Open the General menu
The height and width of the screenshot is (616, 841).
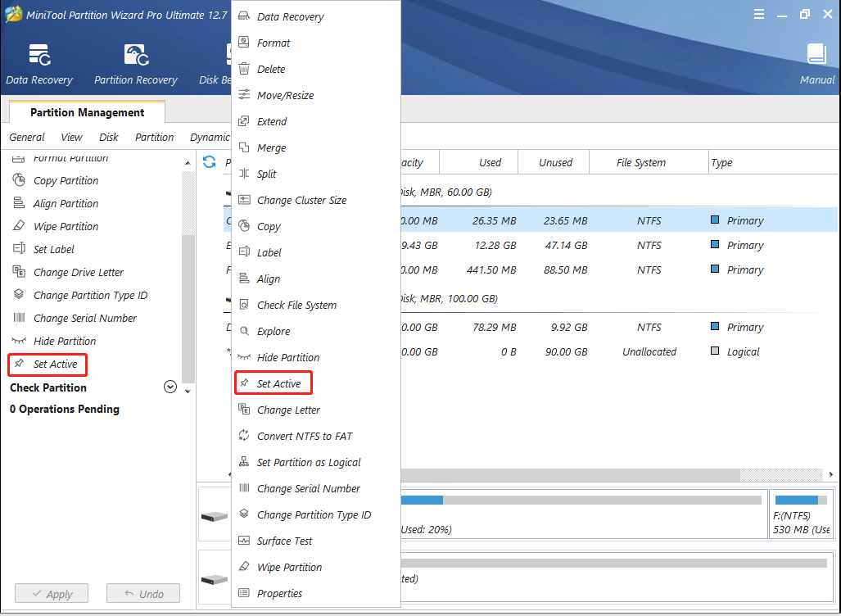(x=27, y=138)
